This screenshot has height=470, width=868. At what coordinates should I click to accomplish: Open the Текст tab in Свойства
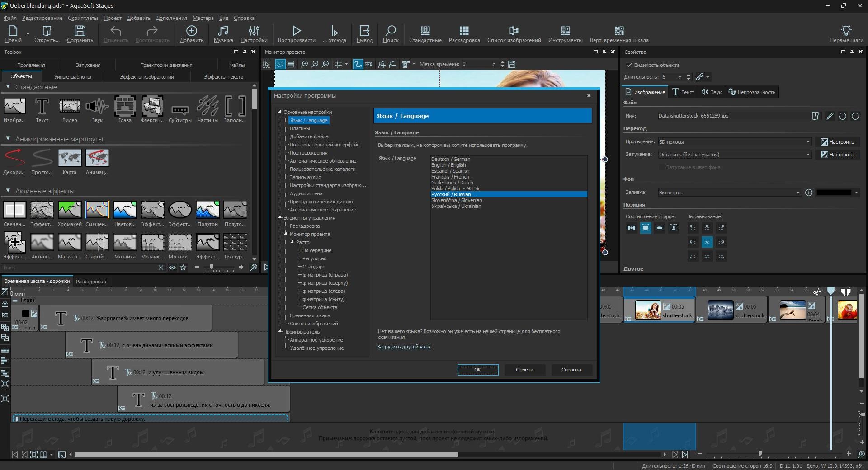coord(683,92)
